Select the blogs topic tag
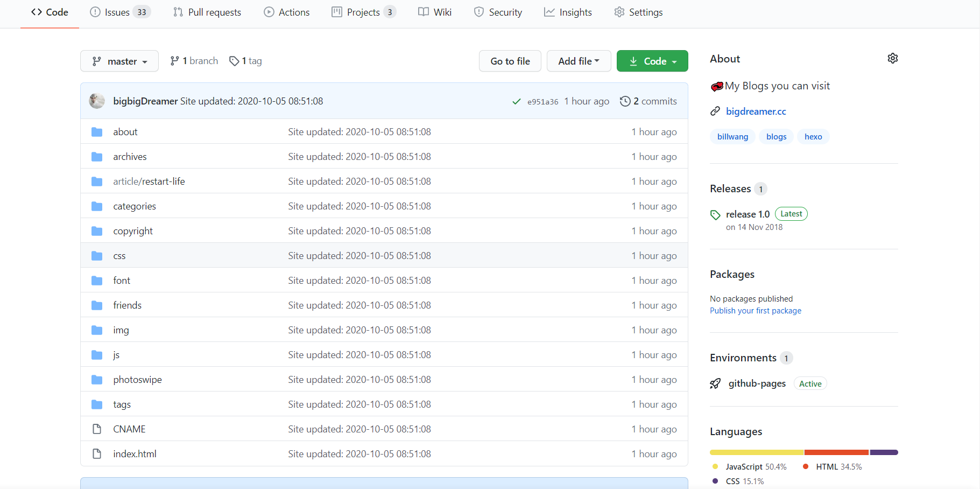Viewport: 980px width, 489px height. [x=776, y=137]
